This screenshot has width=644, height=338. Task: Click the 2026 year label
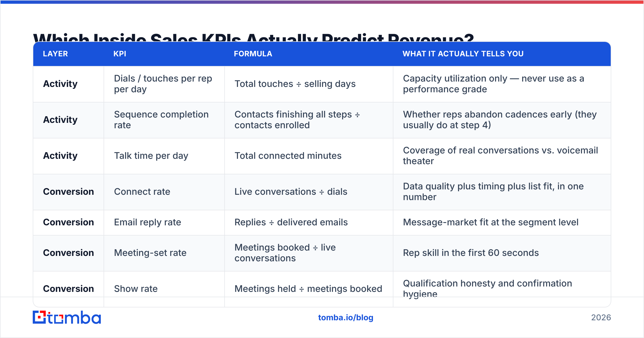coord(601,318)
